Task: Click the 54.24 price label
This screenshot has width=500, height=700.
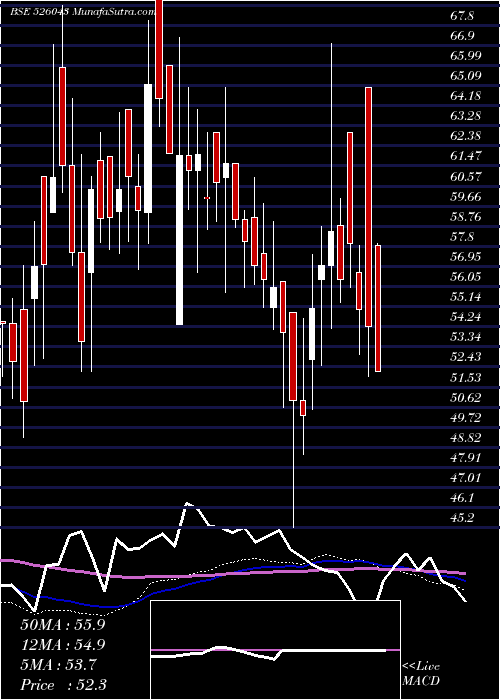Action: [466, 317]
